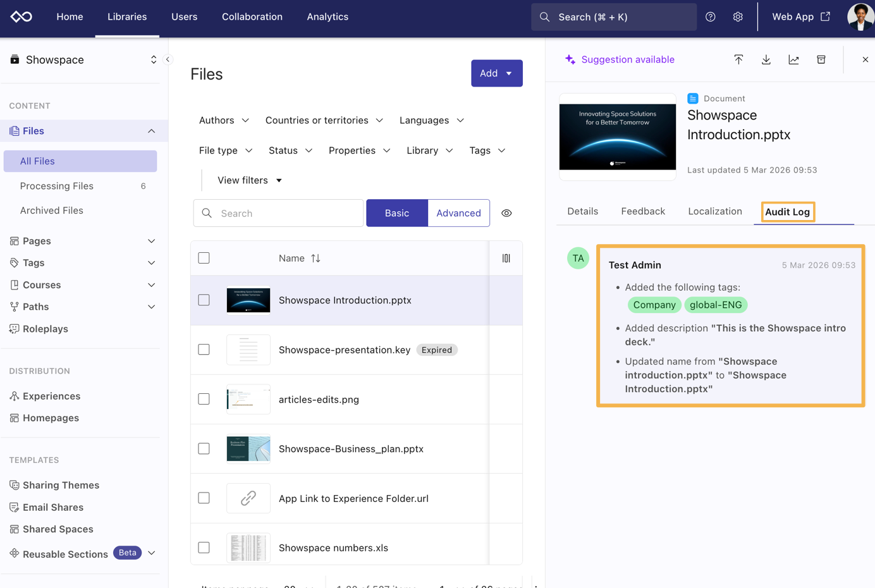875x588 pixels.
Task: Click the sort arrows next to Name
Action: (315, 258)
